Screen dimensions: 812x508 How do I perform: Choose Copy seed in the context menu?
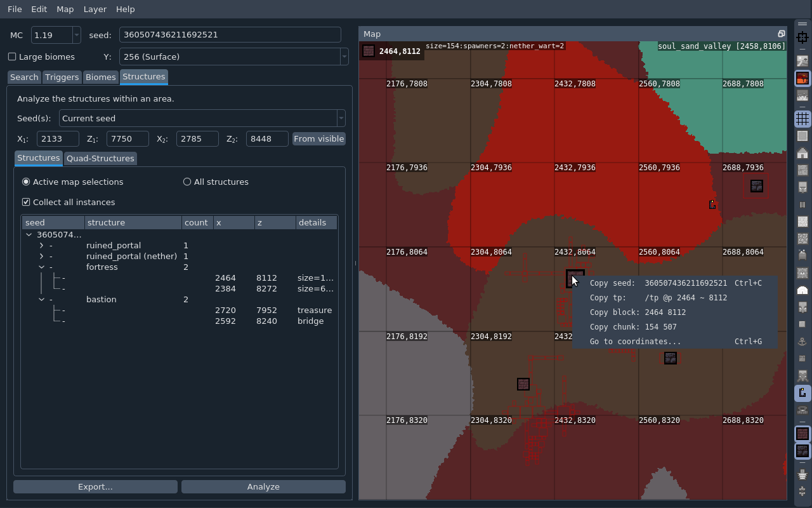click(675, 283)
